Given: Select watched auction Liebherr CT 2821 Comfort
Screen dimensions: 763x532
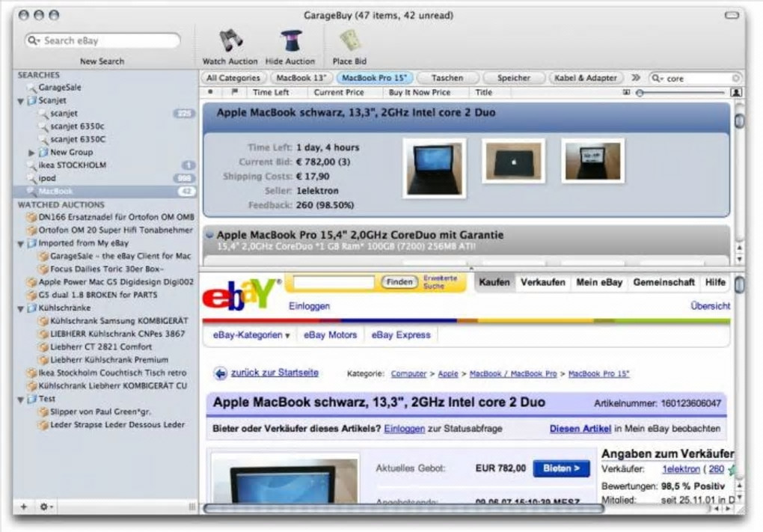Looking at the screenshot, I should 101,347.
